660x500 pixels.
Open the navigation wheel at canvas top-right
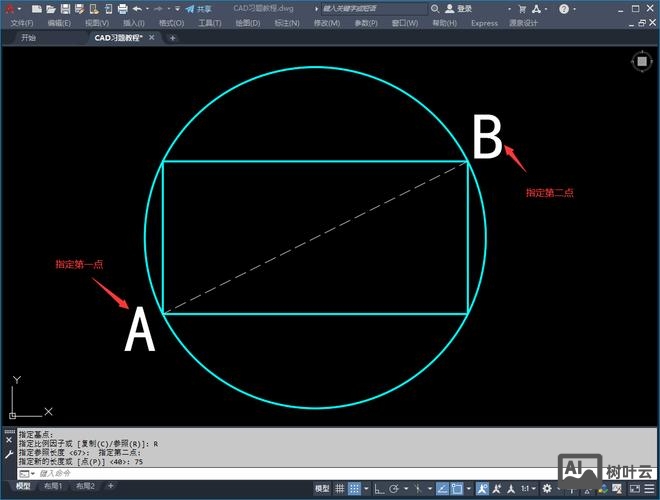point(641,61)
